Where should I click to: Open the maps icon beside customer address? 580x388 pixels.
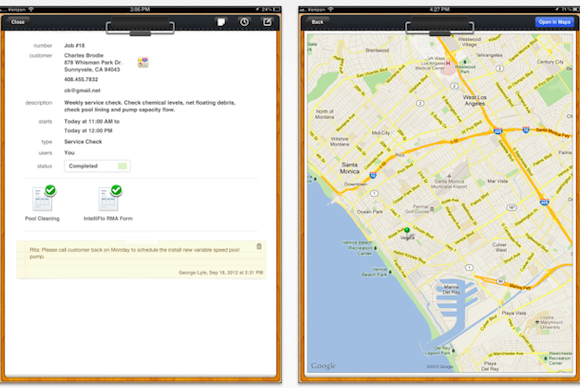(x=143, y=62)
